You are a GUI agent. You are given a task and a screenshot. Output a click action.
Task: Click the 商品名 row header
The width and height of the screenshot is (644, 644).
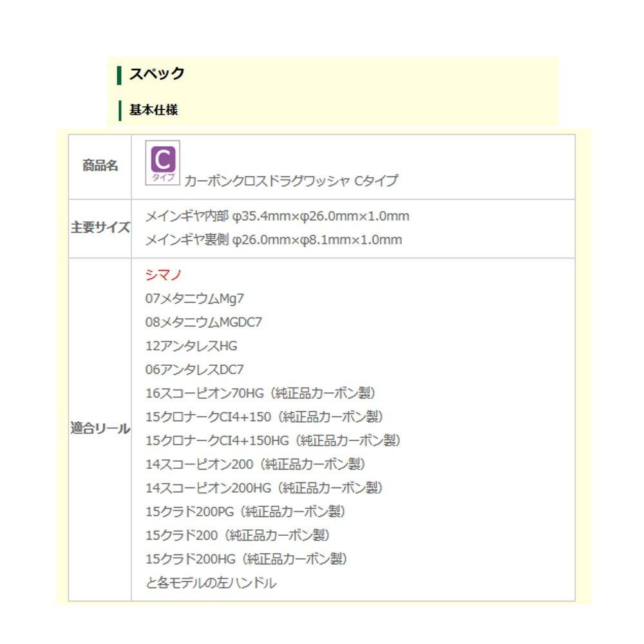100,166
